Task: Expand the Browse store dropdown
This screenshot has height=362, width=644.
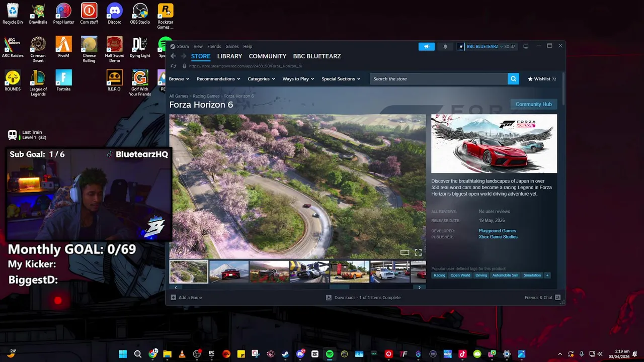Action: (179, 79)
